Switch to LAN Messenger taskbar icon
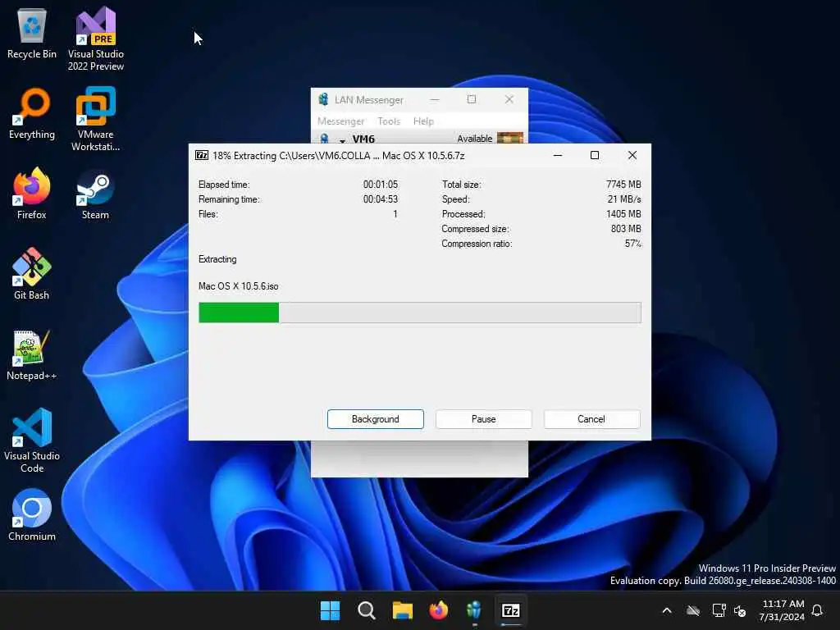 point(474,610)
